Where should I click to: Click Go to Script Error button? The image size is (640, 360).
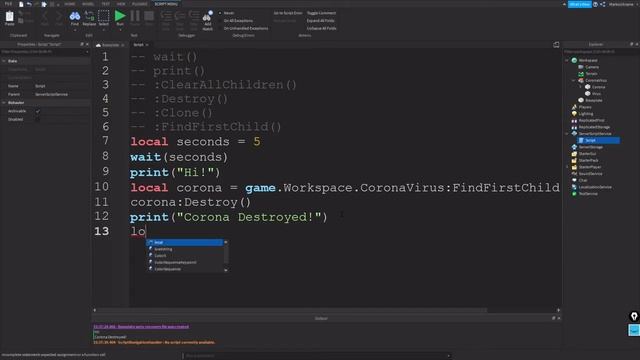(288, 13)
